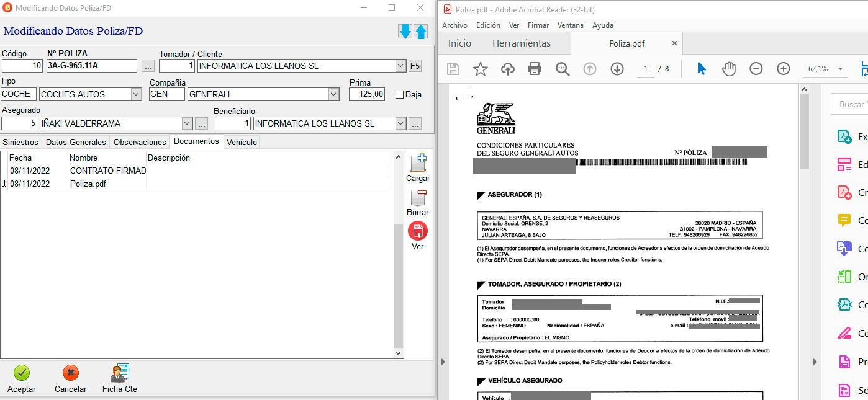The image size is (868, 400).
Task: Click the blue down arrow record button
Action: pos(405,32)
